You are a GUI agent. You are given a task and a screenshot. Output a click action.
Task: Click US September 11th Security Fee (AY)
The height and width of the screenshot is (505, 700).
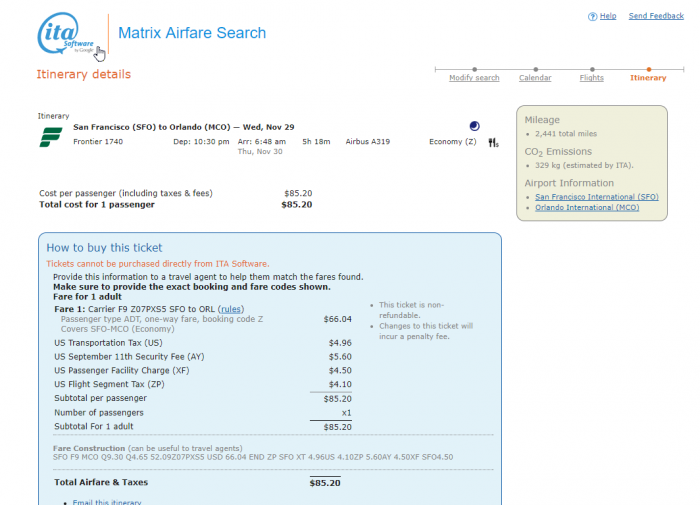[x=203, y=357]
